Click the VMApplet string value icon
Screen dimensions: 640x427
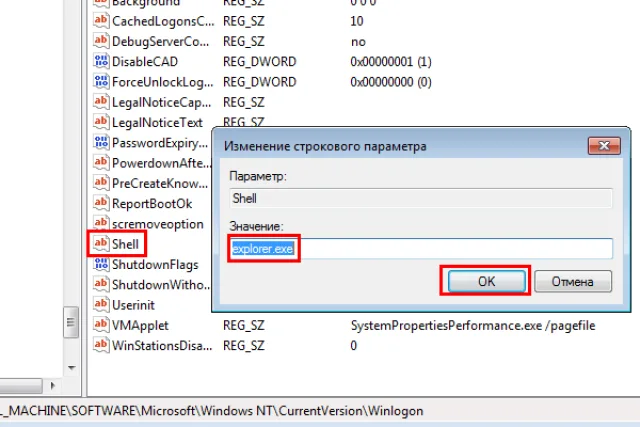(101, 325)
